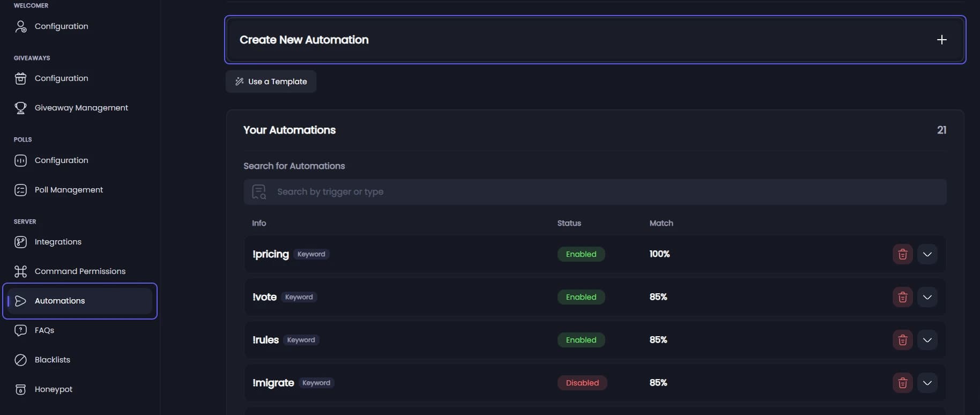Click the Keyword tag next to !pricing
This screenshot has width=980, height=415.
[311, 254]
